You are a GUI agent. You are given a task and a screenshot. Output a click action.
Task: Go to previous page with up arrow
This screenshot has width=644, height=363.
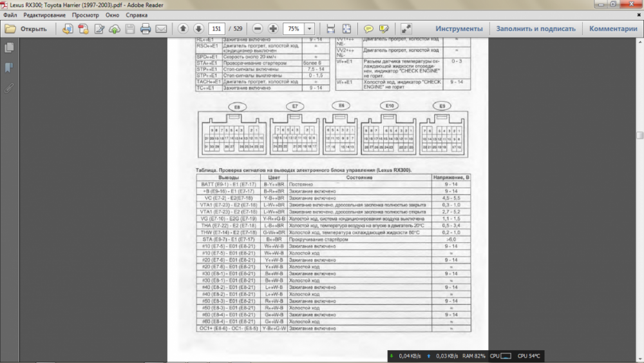tap(183, 29)
